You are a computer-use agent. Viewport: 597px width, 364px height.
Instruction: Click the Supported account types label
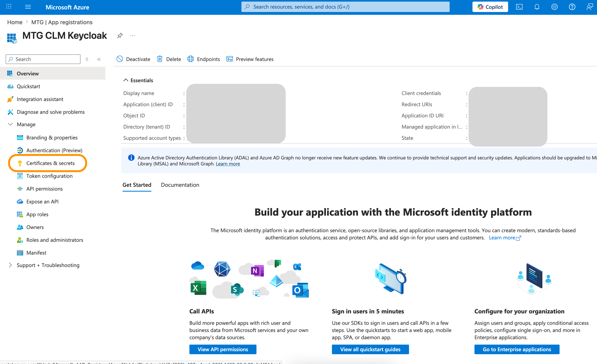(152, 138)
